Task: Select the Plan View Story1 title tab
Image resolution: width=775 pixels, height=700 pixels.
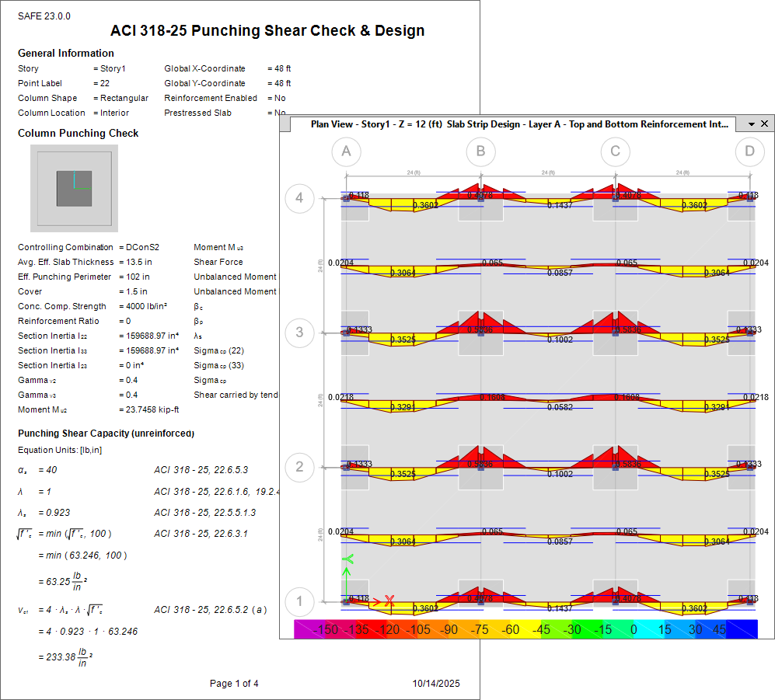Action: click(519, 124)
